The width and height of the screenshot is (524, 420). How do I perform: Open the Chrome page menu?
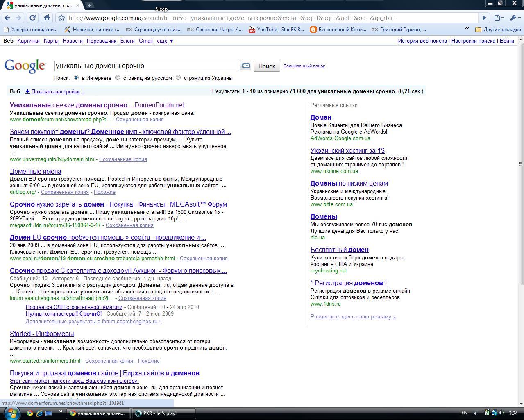498,18
